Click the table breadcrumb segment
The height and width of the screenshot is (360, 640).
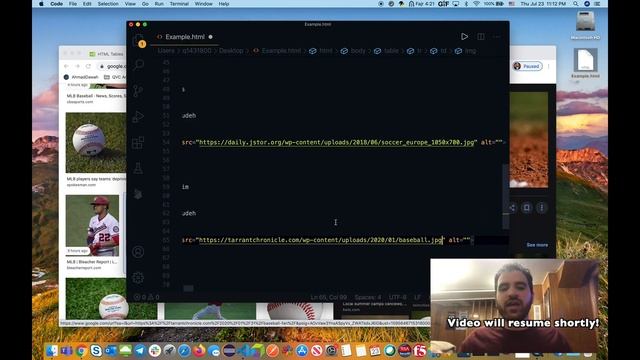[x=391, y=51]
